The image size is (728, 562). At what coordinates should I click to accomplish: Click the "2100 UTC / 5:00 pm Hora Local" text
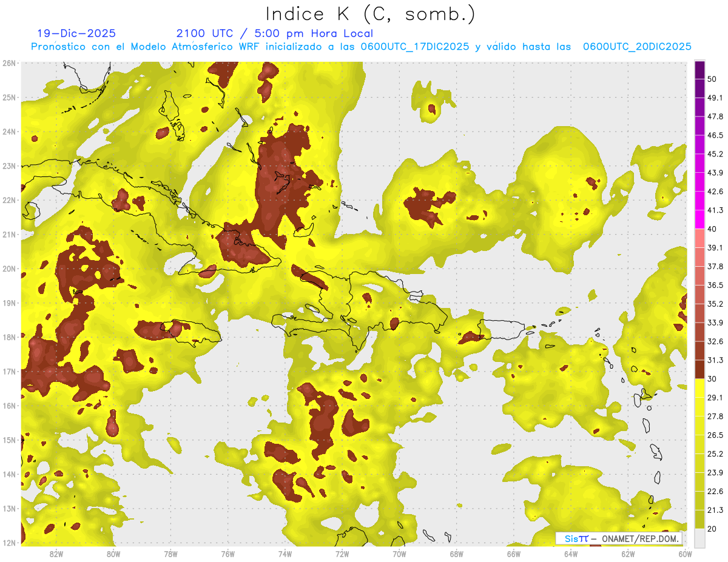pyautogui.click(x=275, y=33)
